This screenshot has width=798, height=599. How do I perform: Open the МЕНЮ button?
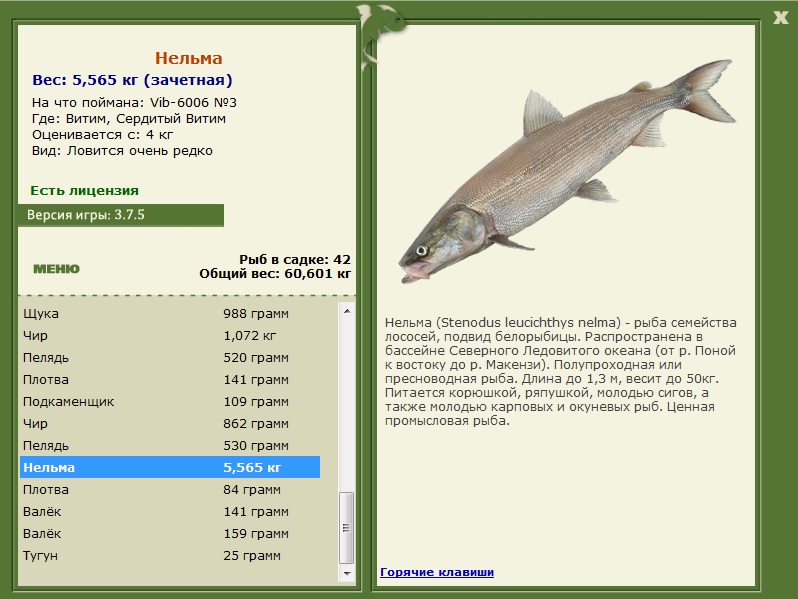56,269
